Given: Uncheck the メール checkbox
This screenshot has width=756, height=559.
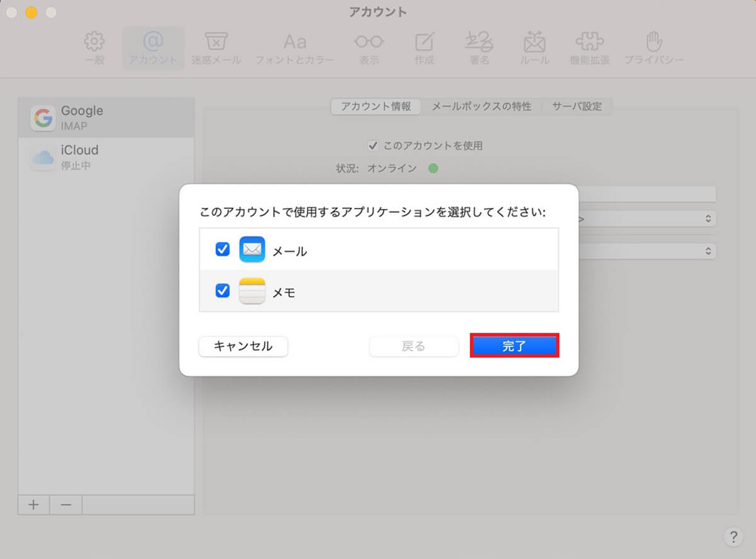Looking at the screenshot, I should point(222,250).
